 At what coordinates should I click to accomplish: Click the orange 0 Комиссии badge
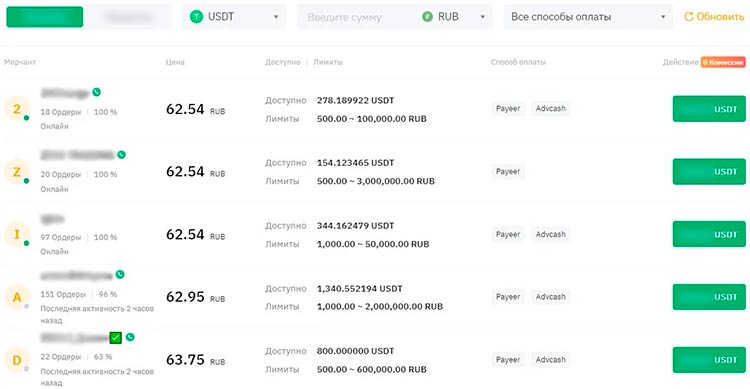(x=723, y=62)
